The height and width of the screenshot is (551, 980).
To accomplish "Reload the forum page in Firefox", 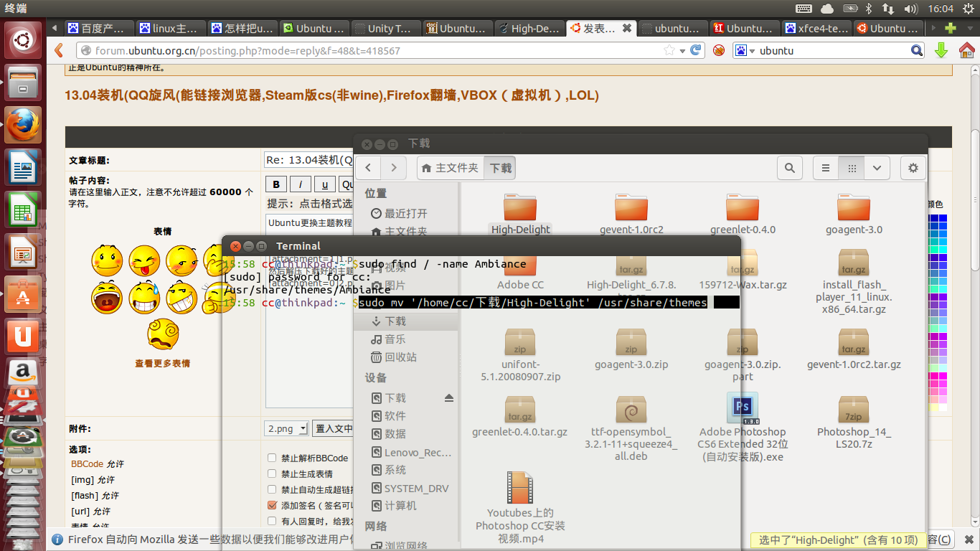I will (695, 50).
